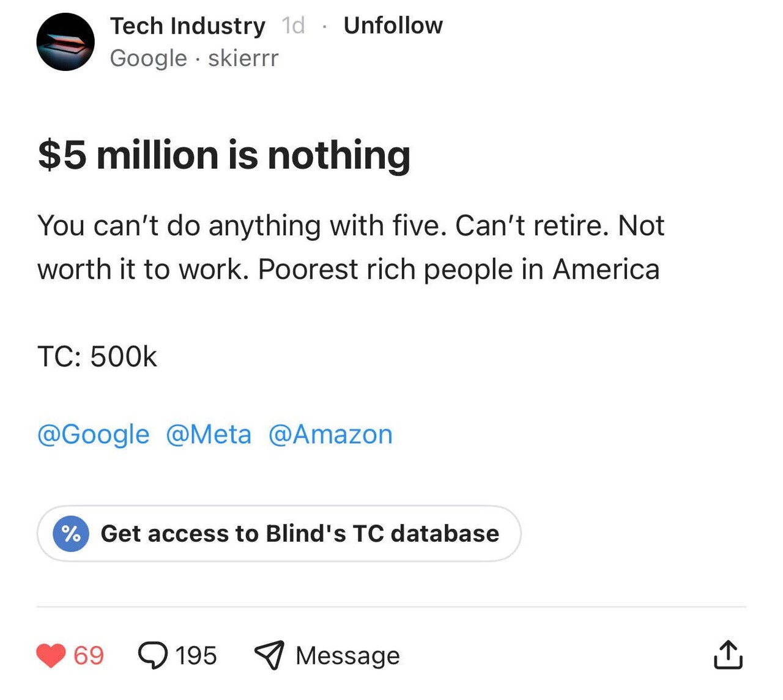This screenshot has height=700, width=783.
Task: Click the 1d post timestamp
Action: [x=293, y=26]
